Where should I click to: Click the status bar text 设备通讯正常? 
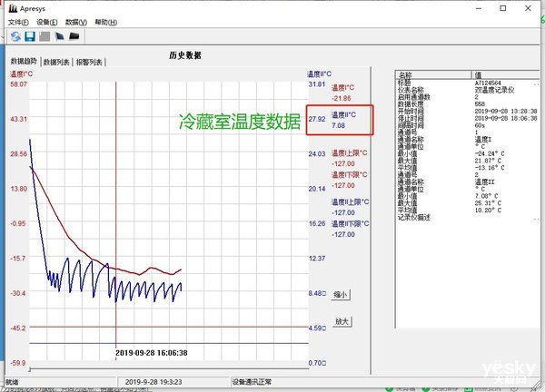pyautogui.click(x=252, y=382)
